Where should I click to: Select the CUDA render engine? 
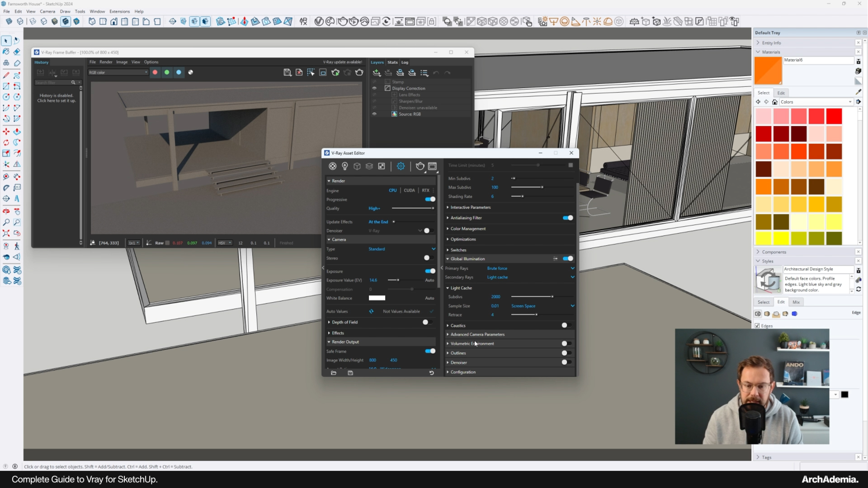[409, 190]
